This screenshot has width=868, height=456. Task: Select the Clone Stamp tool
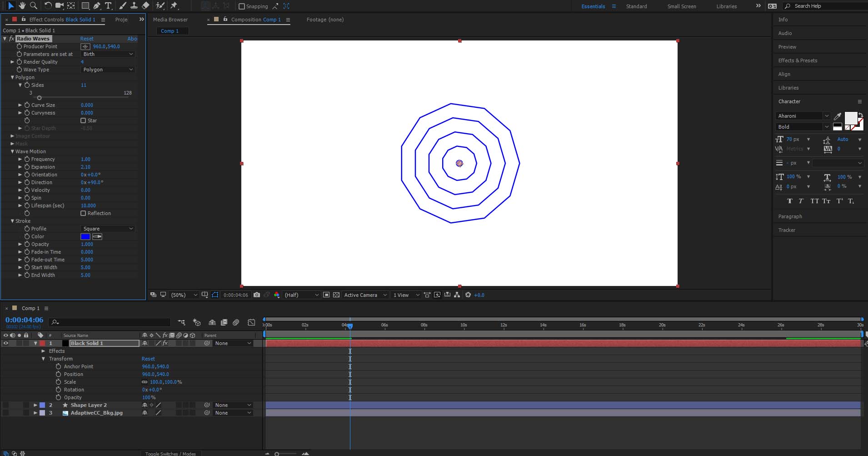coord(135,6)
